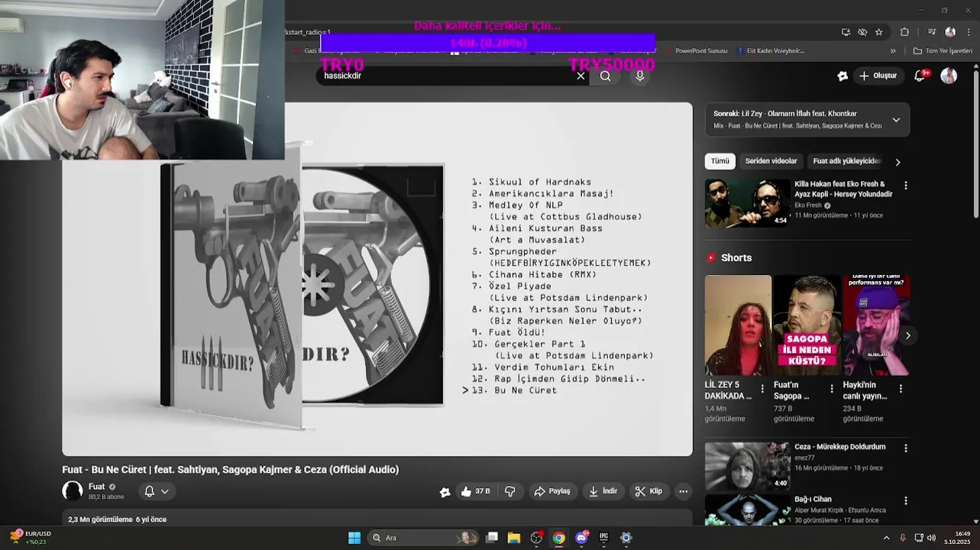Select the Fuat adlı yükleyiciden chip
980x550 pixels.
point(846,161)
